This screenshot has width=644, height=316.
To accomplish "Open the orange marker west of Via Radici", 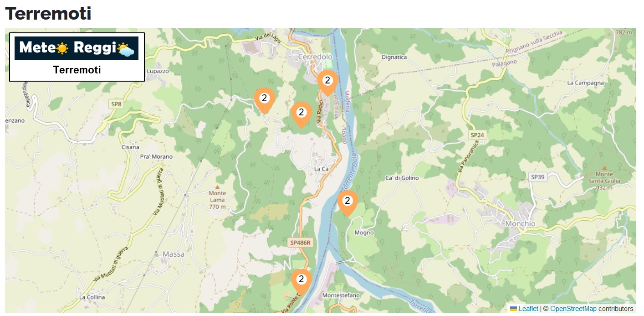I will pos(301,114).
